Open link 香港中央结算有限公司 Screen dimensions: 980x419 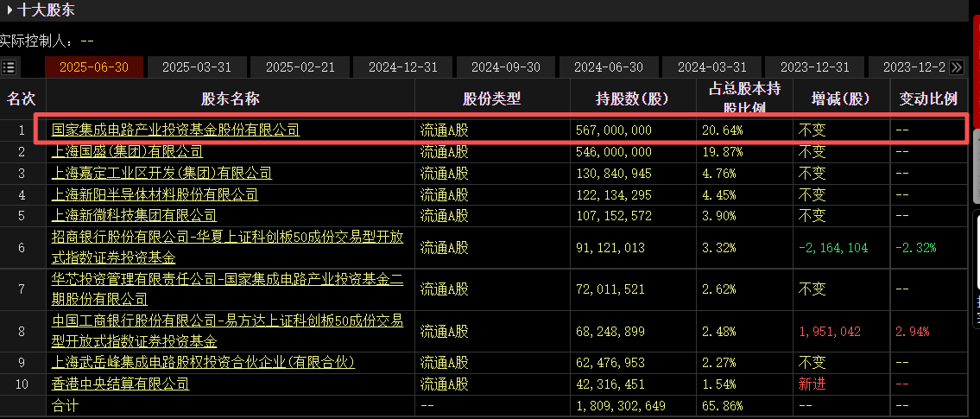(x=120, y=384)
